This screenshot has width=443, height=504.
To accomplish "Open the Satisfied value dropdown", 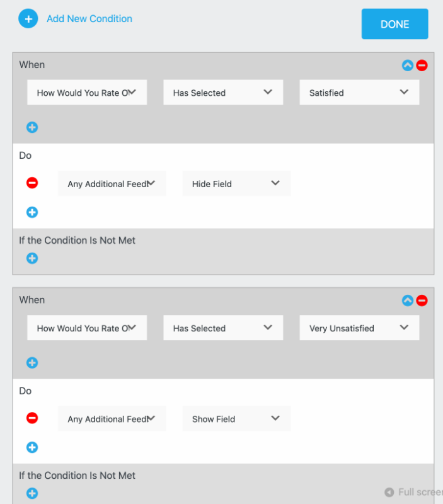I will tap(359, 92).
